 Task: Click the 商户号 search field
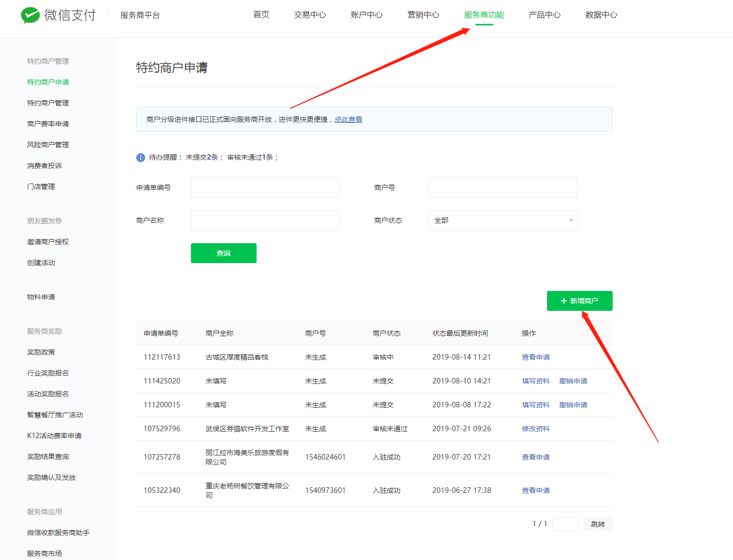tap(503, 187)
